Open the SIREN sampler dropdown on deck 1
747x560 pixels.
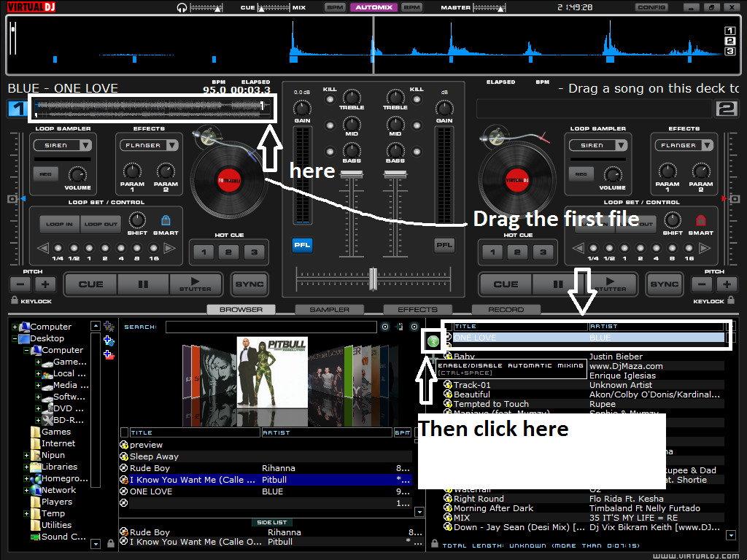(x=62, y=144)
